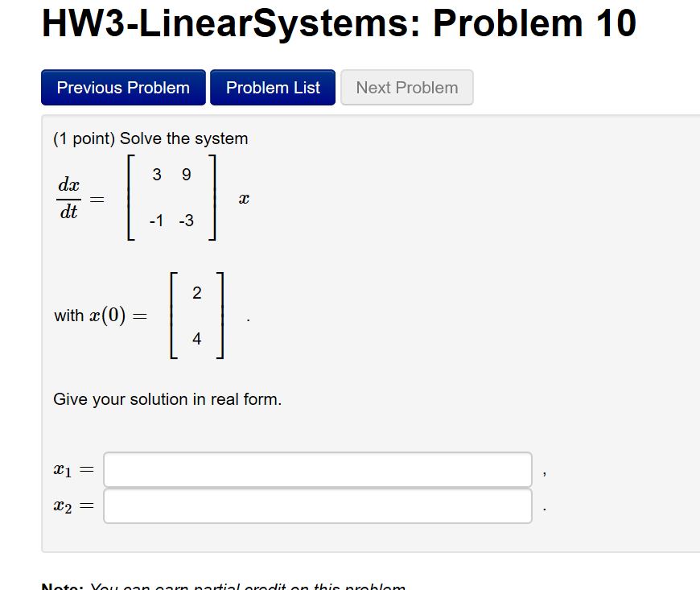
Task: Click the x variable after the matrix
Action: coord(244,198)
